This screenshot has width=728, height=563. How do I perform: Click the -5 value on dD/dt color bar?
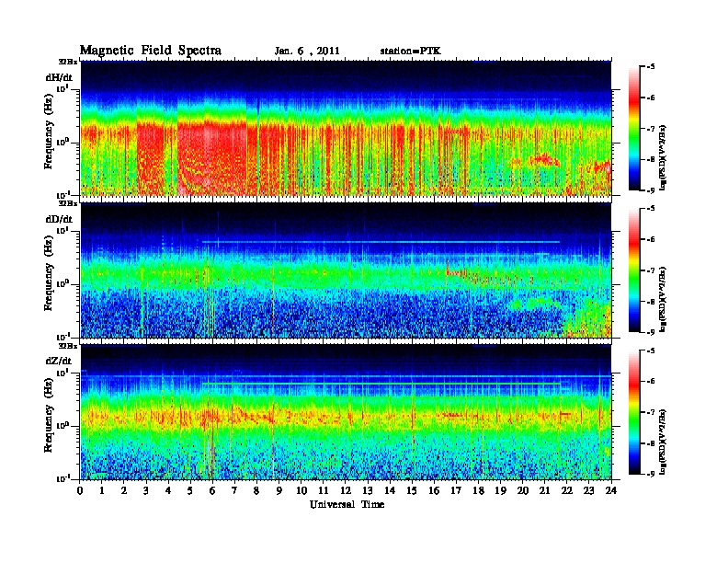coord(651,209)
